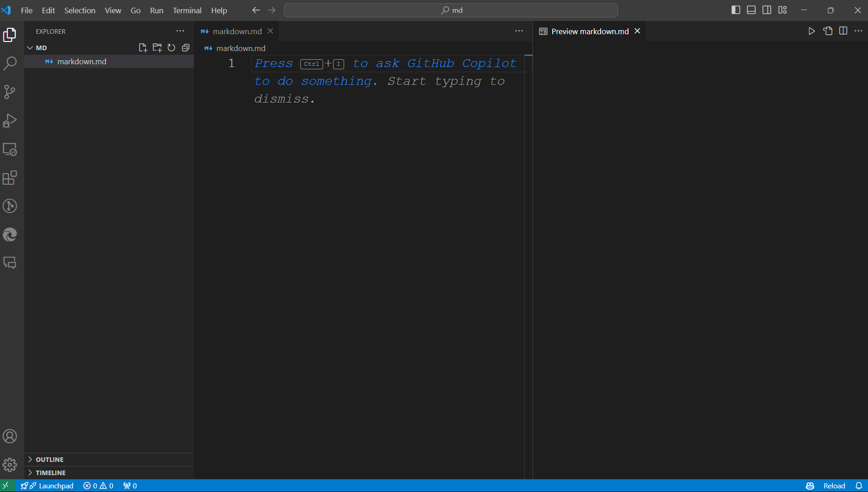Open the Go menu

click(x=136, y=10)
